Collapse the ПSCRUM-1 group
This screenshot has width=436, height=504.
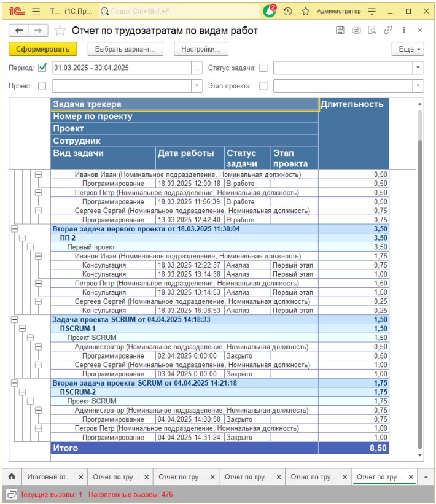[22, 328]
